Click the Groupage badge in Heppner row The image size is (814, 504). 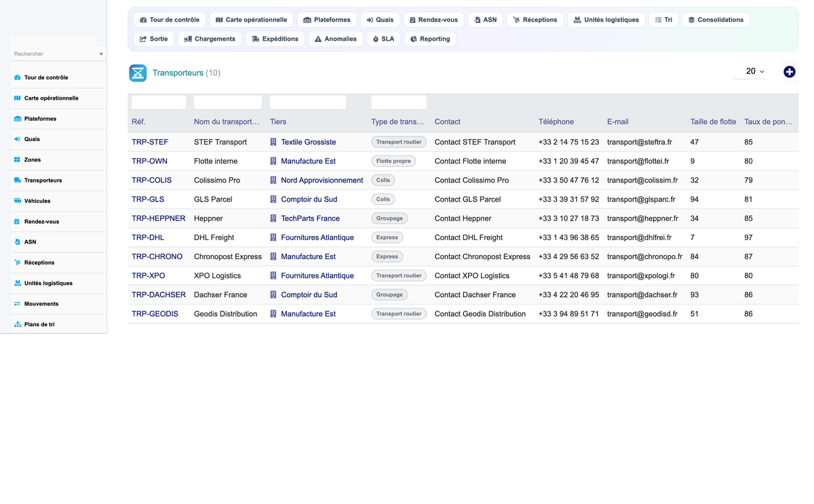coord(389,218)
